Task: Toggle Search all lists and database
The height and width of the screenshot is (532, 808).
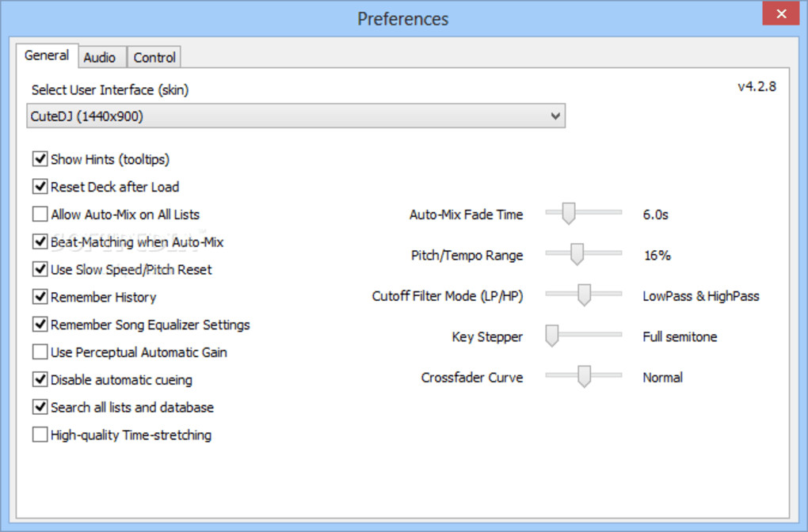Action: [40, 408]
